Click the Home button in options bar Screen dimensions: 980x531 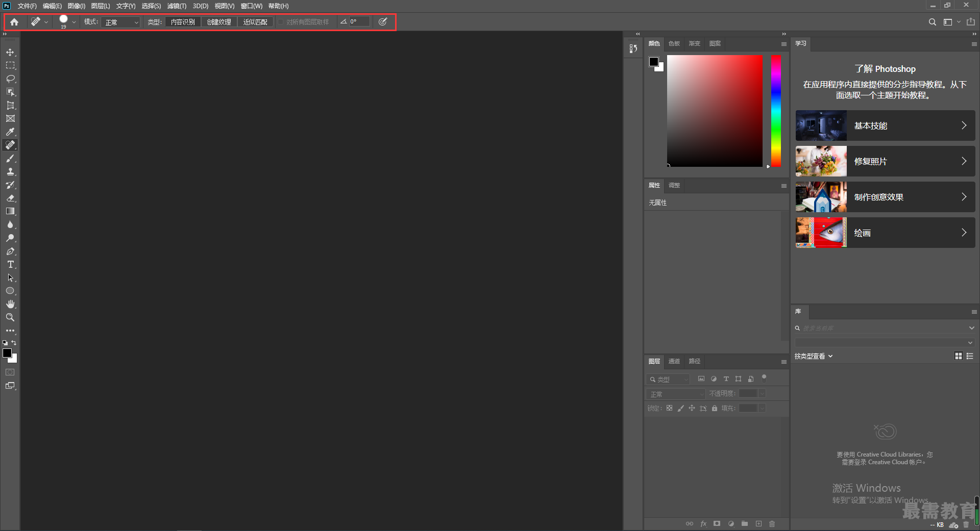click(x=14, y=22)
